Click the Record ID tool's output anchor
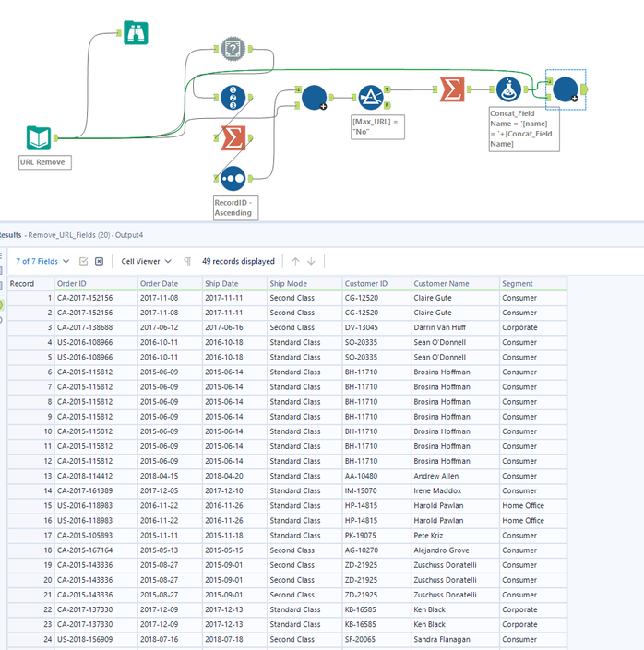Screen dimensions: 644x650 tap(250, 98)
